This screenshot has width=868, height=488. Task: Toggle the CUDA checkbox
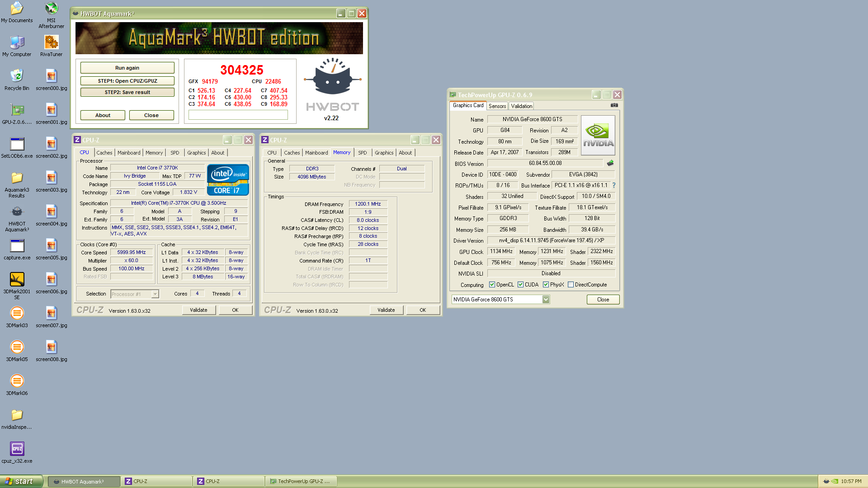tap(520, 285)
